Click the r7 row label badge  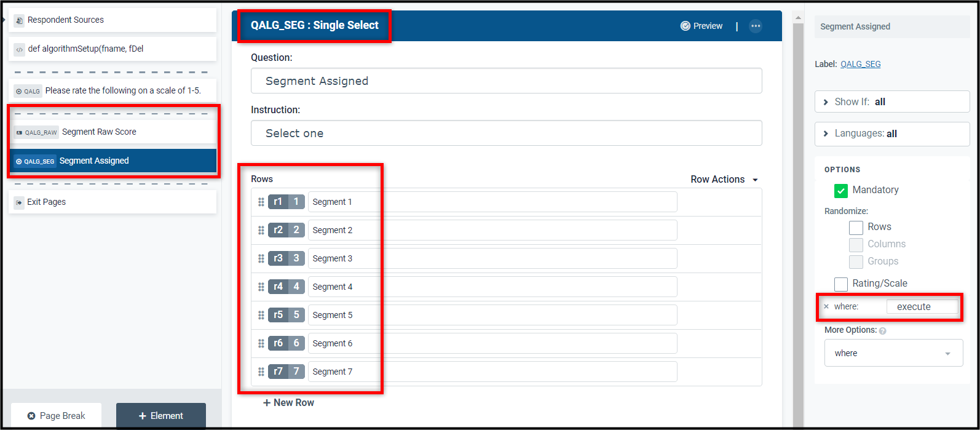[279, 372]
